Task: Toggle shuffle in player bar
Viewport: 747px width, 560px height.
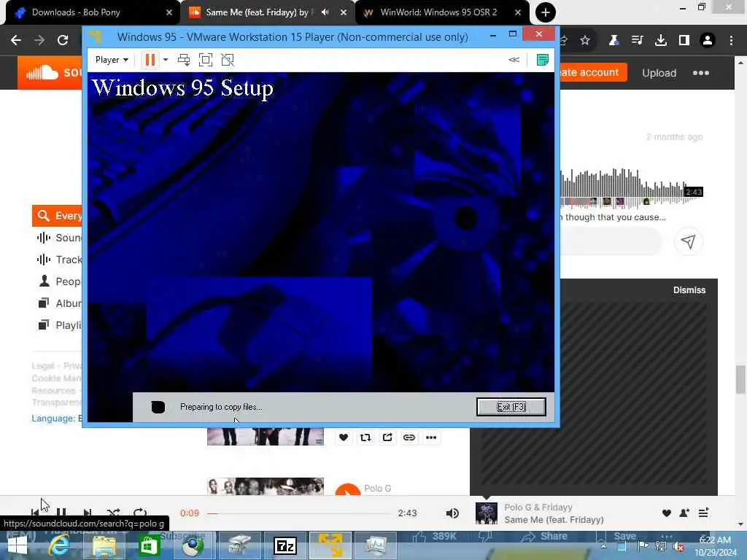Action: tap(113, 513)
